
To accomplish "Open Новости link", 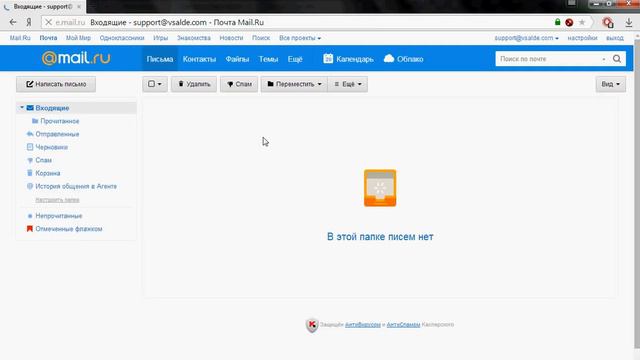I will [231, 38].
